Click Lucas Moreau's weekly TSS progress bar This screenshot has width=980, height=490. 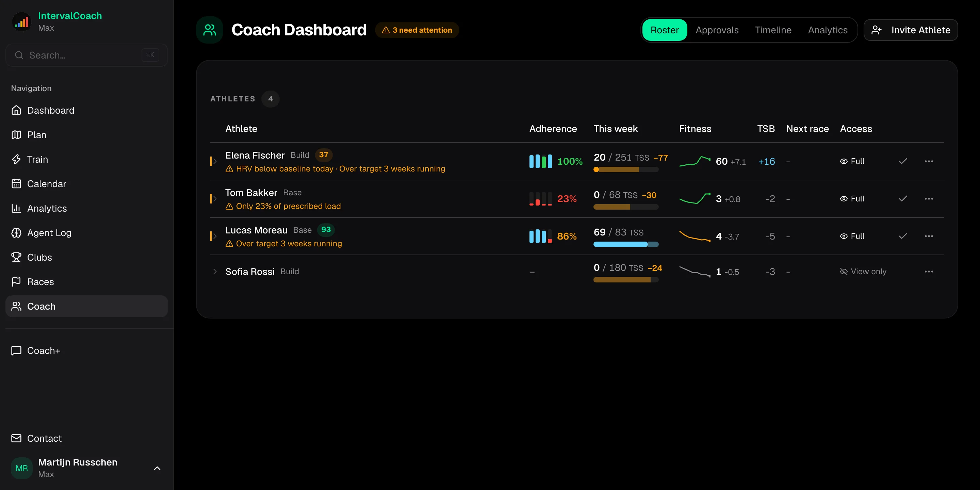click(x=625, y=245)
